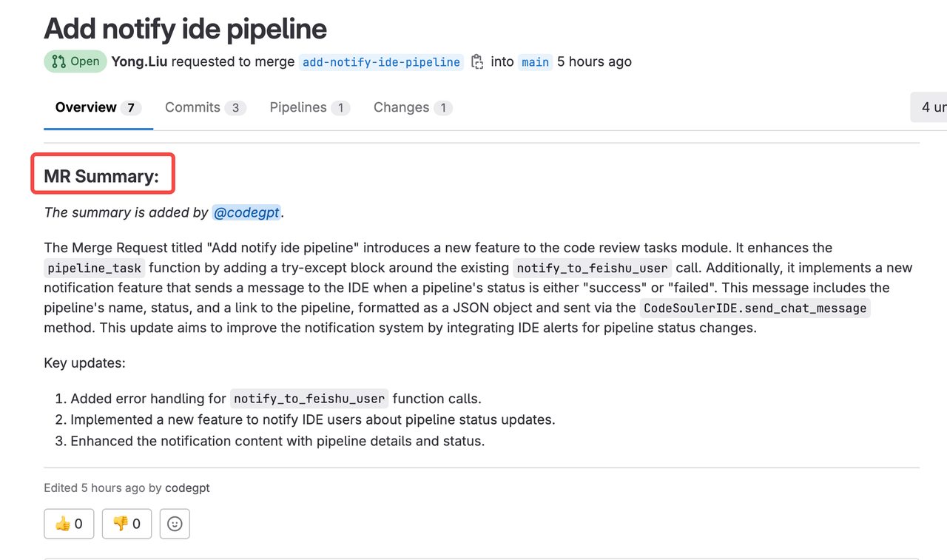The image size is (947, 560).
Task: Click the "Add notify ide pipeline" title
Action: (x=185, y=29)
